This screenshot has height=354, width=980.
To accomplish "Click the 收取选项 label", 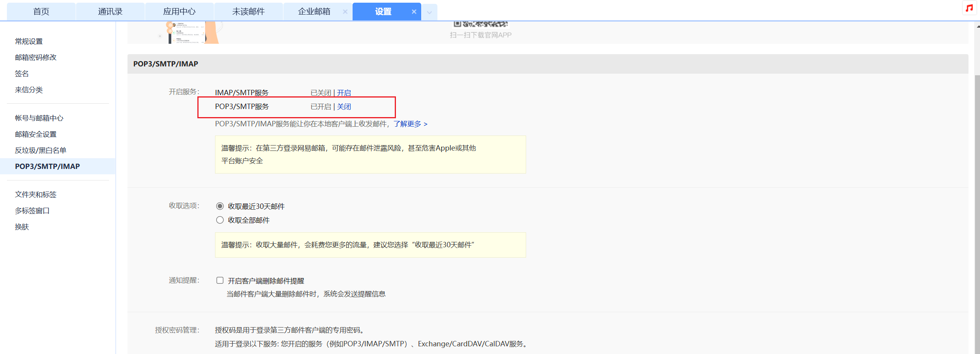I will click(184, 205).
